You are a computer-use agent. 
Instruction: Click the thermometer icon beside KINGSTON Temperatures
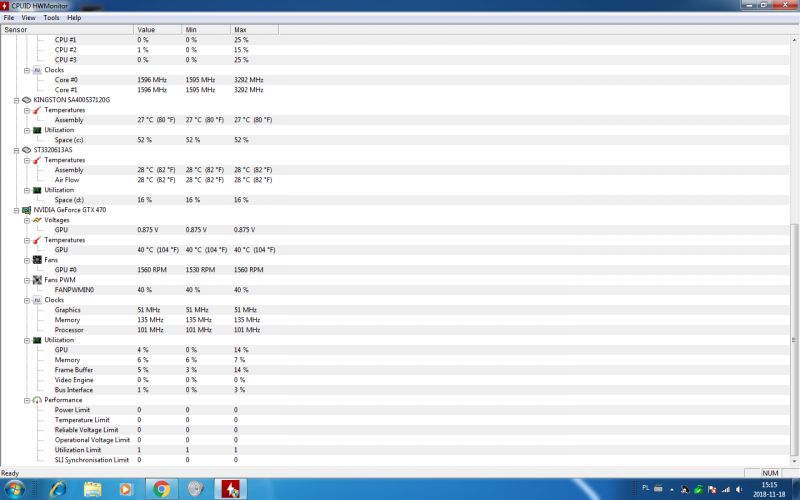click(x=37, y=110)
